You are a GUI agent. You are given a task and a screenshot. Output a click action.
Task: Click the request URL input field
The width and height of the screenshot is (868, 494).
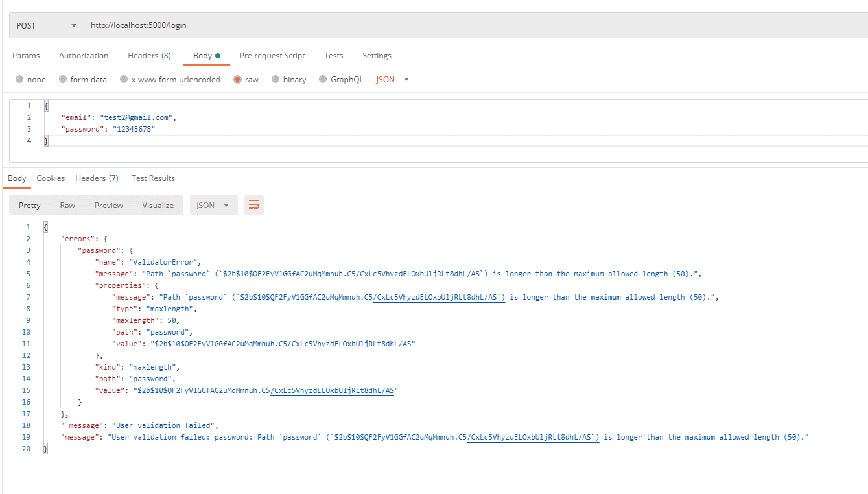click(x=454, y=26)
